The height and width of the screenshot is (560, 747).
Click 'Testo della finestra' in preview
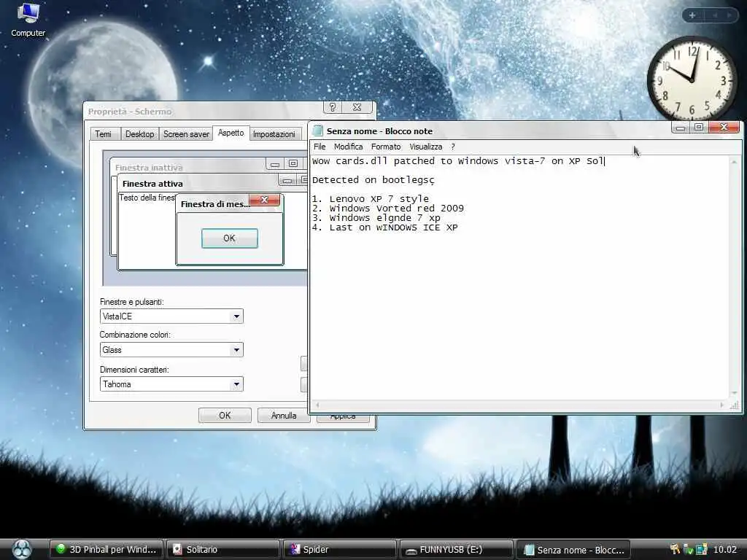tap(147, 197)
